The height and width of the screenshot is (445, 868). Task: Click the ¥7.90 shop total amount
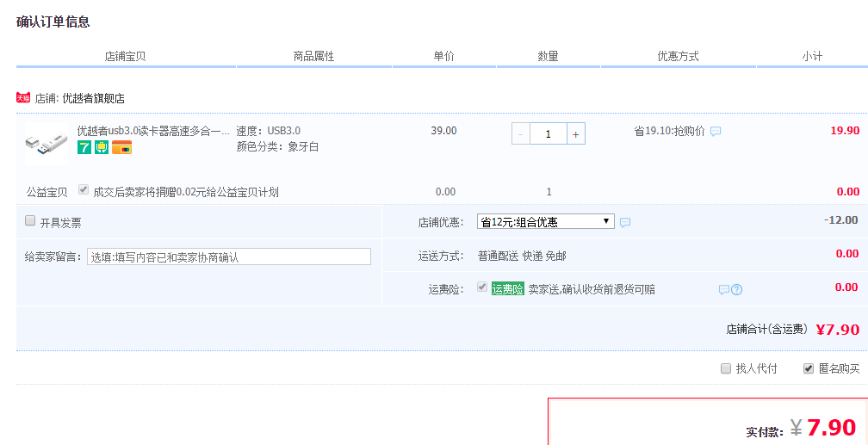click(838, 330)
